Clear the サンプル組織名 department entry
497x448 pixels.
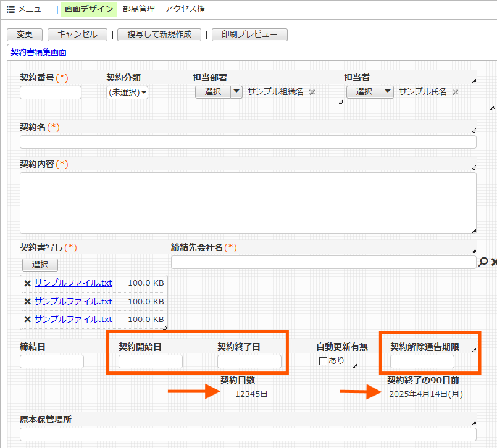(312, 92)
